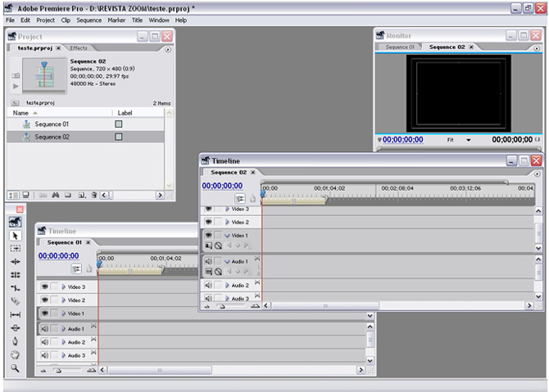This screenshot has height=392, width=549.
Task: Select the Ripple Edit tool
Action: (15, 261)
